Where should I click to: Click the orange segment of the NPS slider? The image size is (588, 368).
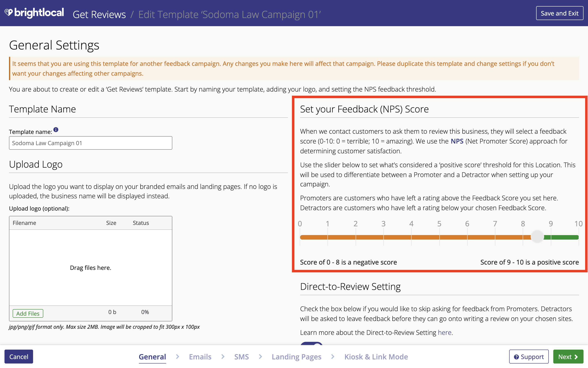pos(415,237)
